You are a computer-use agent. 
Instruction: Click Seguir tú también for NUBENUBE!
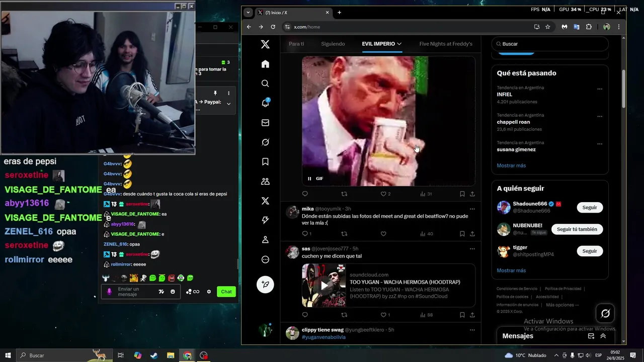pos(577,229)
